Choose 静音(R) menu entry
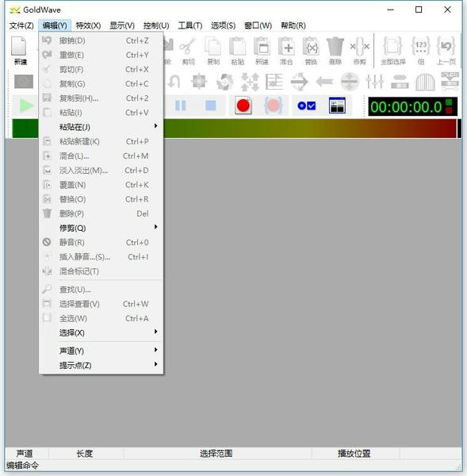 (x=101, y=242)
